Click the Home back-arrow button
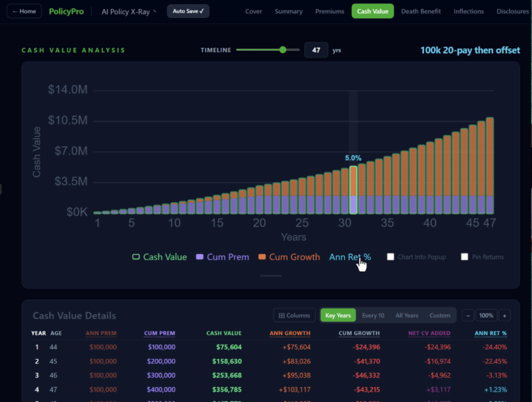The image size is (532, 402). pos(24,11)
